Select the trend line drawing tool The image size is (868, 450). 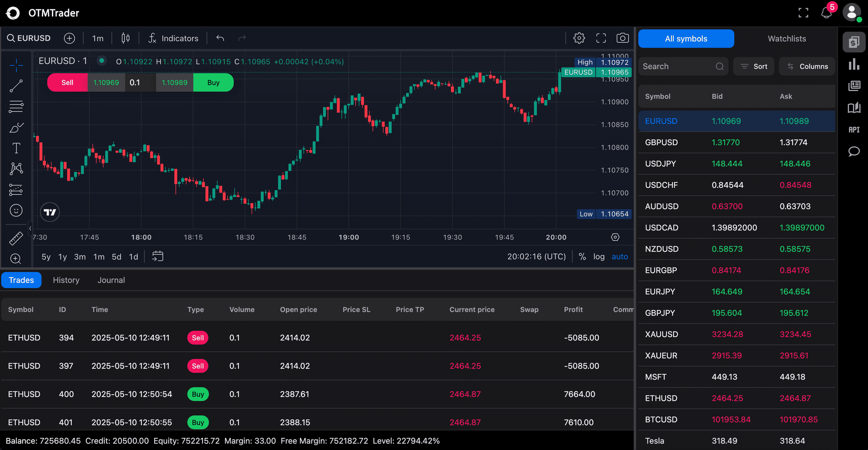click(16, 86)
